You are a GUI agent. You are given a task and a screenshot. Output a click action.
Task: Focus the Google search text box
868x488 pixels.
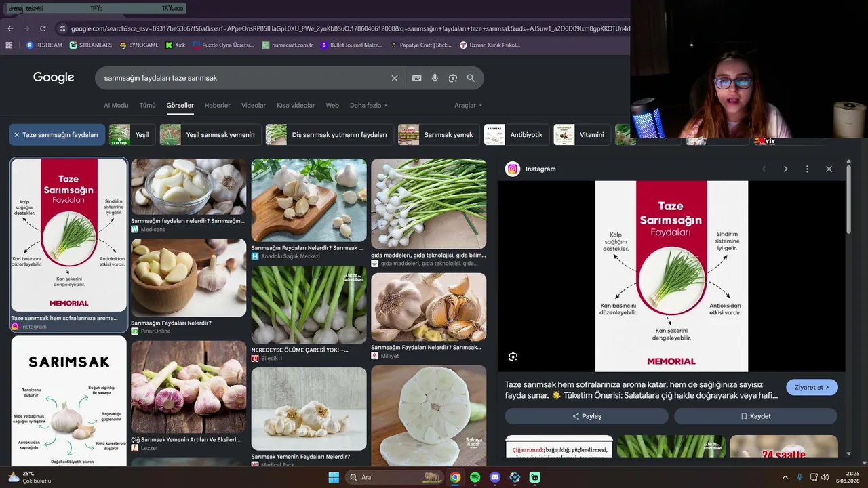(244, 78)
